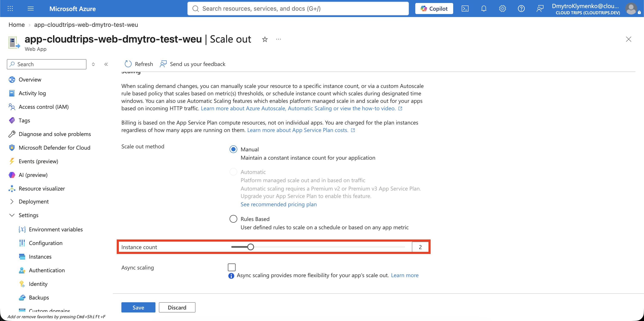Click the Identity key icon

[x=22, y=284]
